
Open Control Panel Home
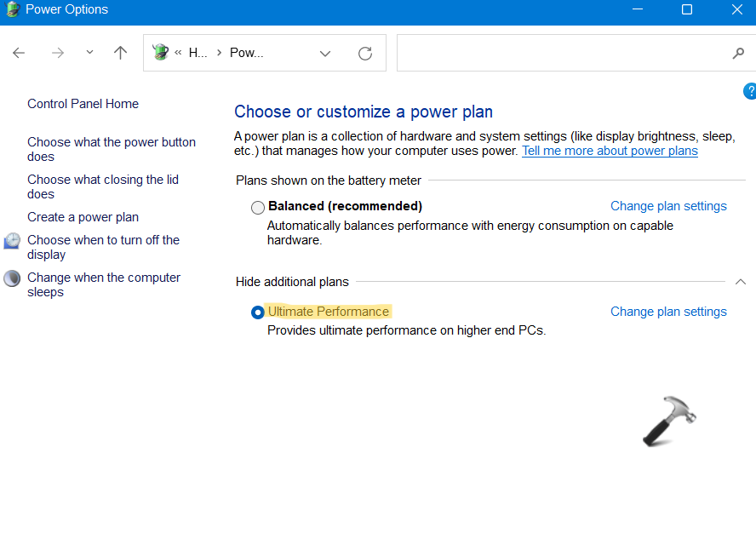point(83,104)
